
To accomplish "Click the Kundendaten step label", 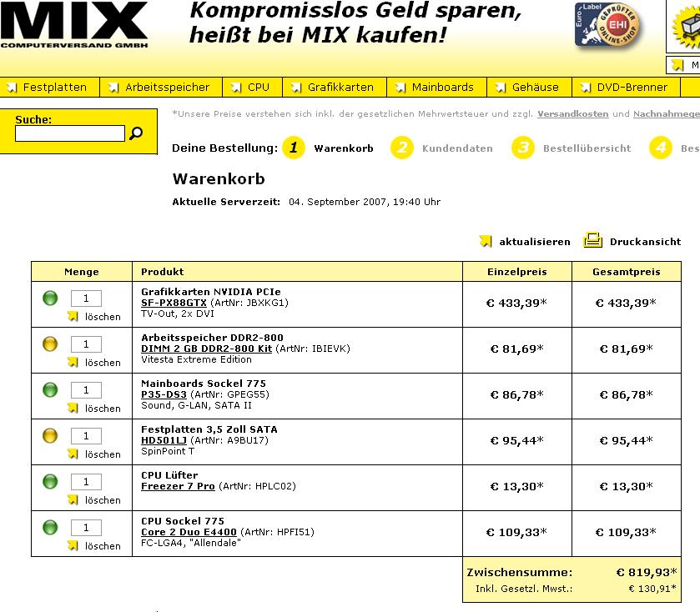I will 457,148.
